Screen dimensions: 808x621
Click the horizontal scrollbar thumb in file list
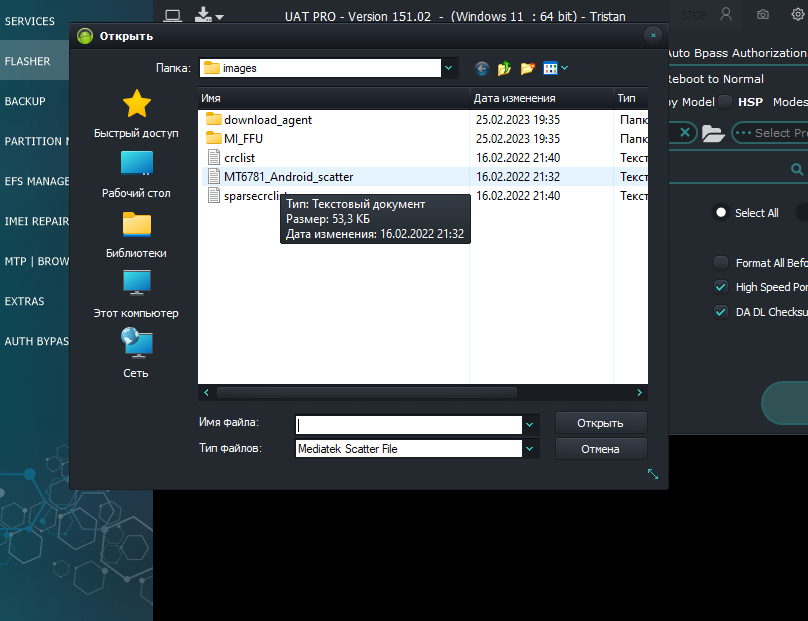tap(367, 393)
